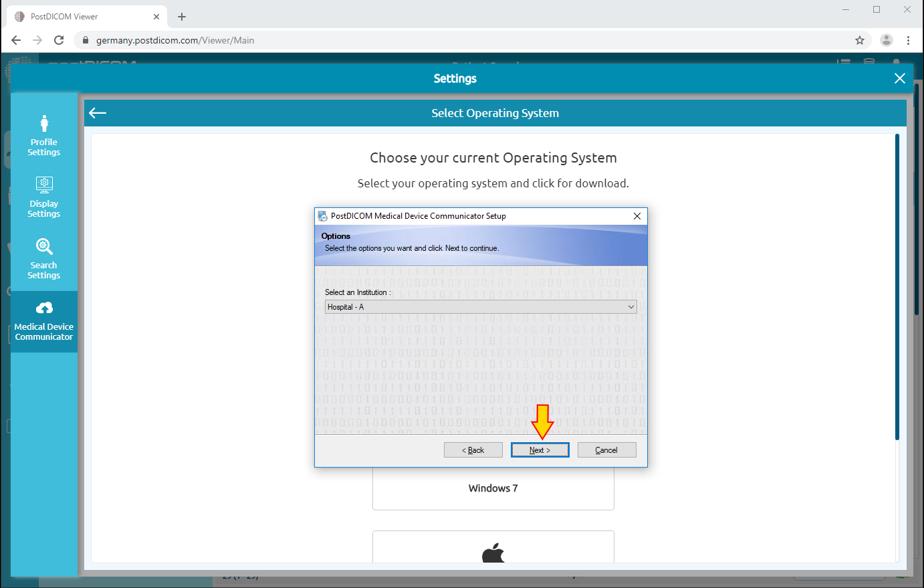Open Display Settings in the sidebar

44,197
